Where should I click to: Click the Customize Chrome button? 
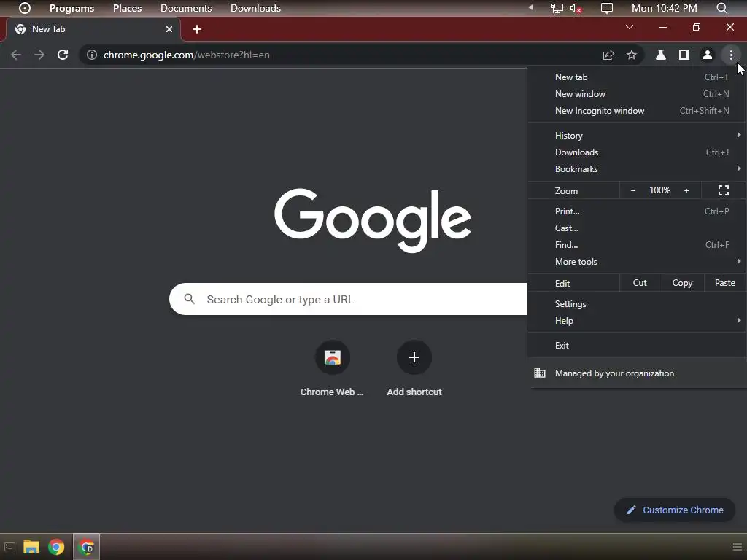(675, 510)
